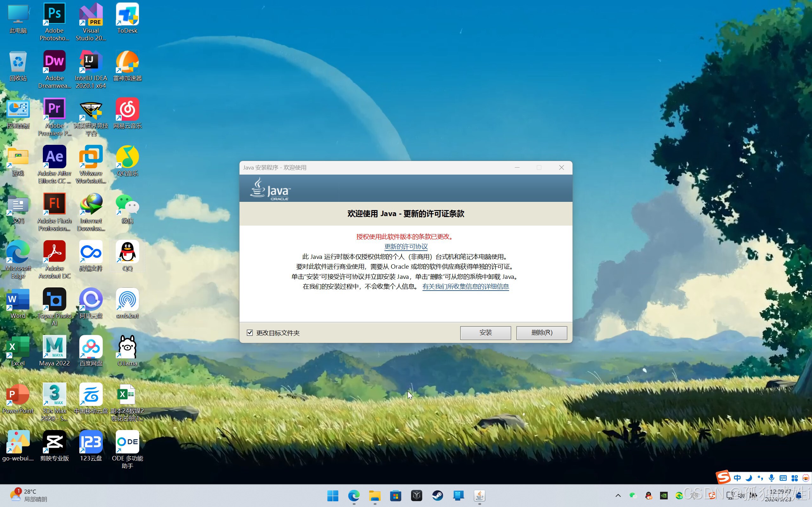812x507 pixels.
Task: Toggle the Sogou voice input microphone
Action: tap(772, 478)
